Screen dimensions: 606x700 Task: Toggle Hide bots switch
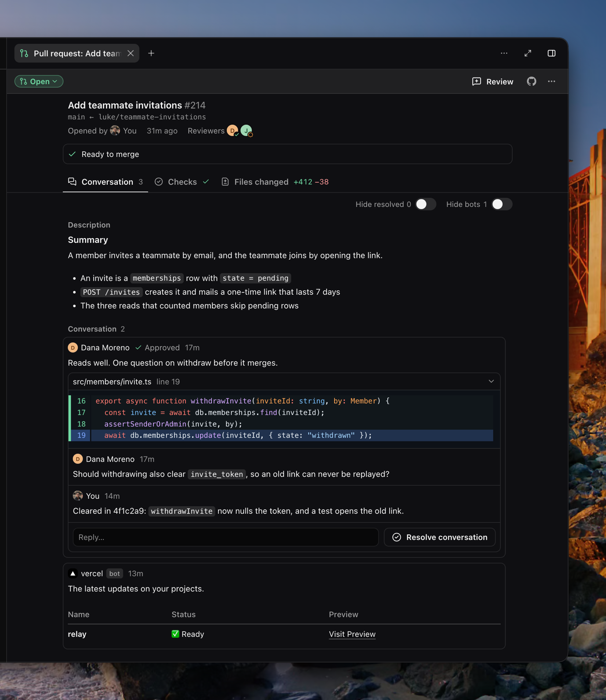click(x=501, y=204)
